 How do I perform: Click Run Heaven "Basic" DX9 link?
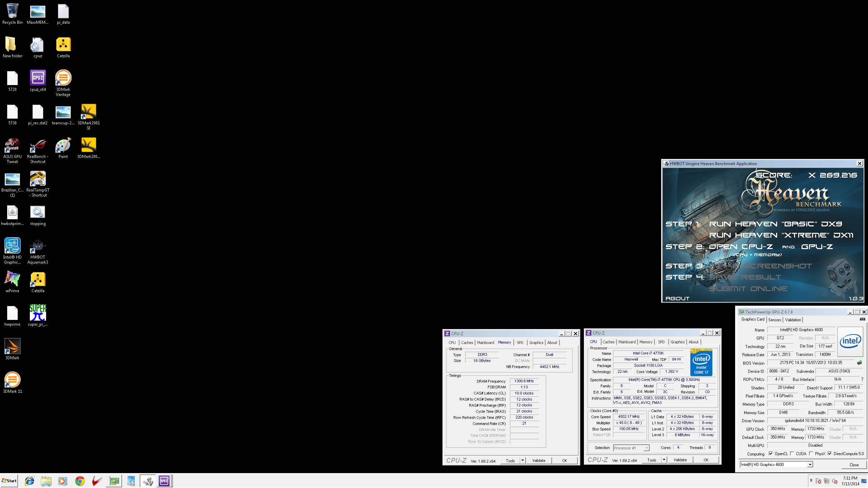pos(775,224)
